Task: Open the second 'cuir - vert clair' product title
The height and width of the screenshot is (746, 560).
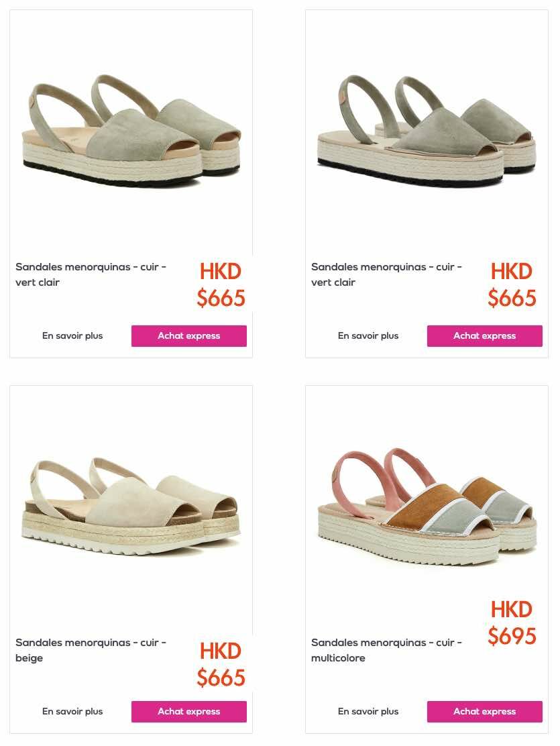Action: pos(386,274)
